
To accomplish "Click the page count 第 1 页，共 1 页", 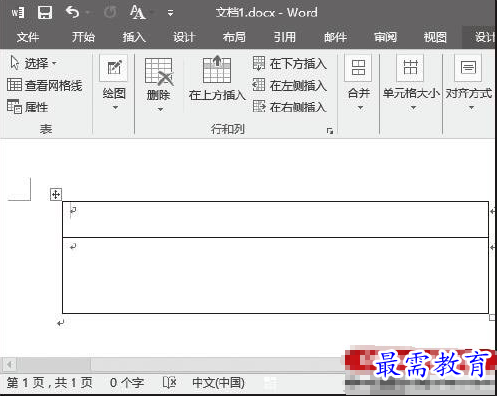I will point(49,383).
